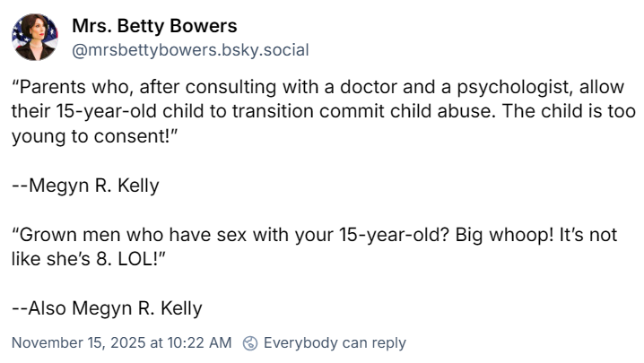
Task: Click the Mrs. Betty Bowers profile avatar
Action: tap(36, 37)
